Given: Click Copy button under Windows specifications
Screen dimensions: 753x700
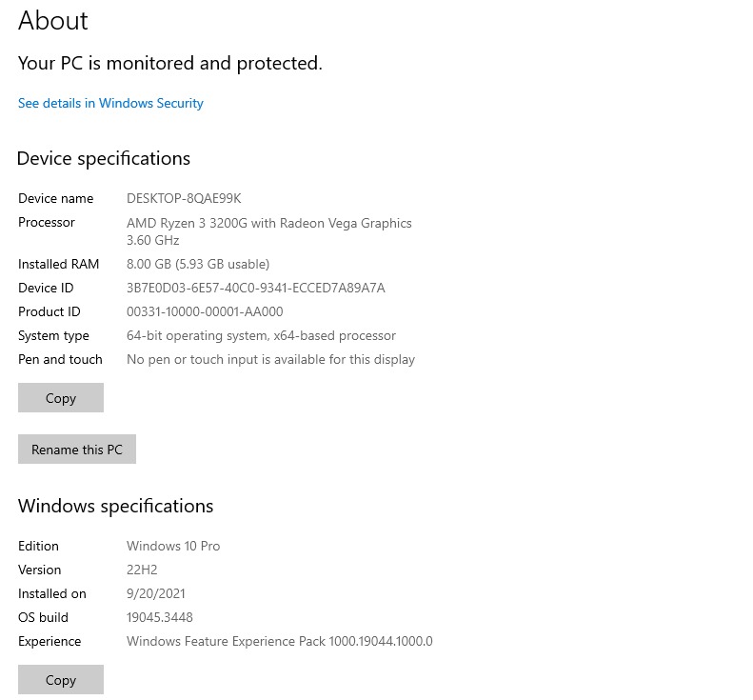Looking at the screenshot, I should 60,680.
